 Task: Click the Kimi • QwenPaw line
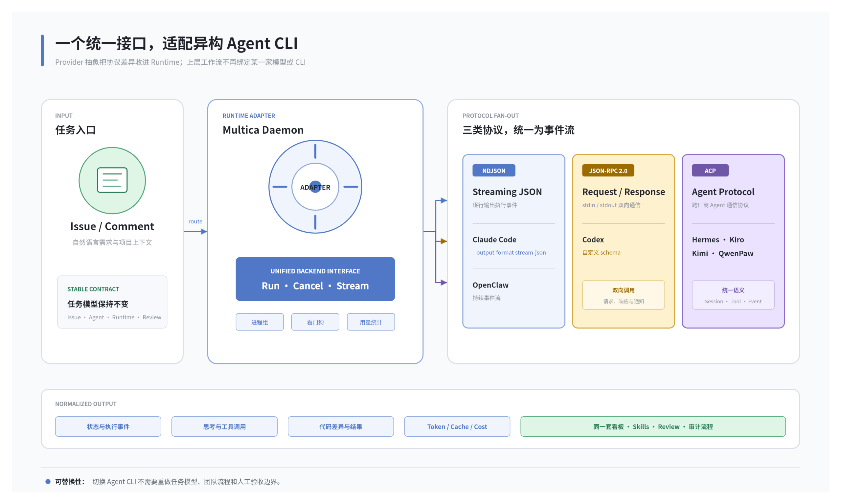722,253
